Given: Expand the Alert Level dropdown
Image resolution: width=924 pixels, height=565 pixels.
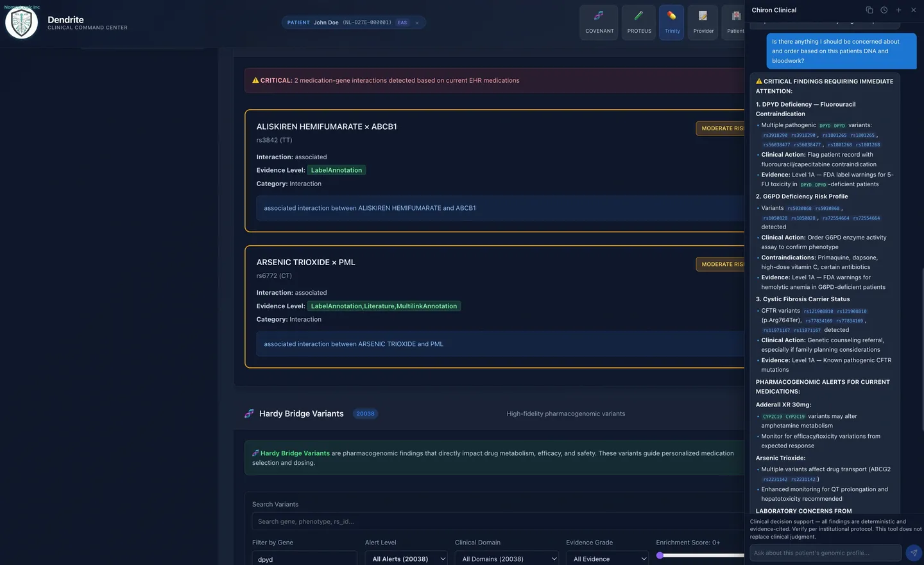Looking at the screenshot, I should 406,559.
